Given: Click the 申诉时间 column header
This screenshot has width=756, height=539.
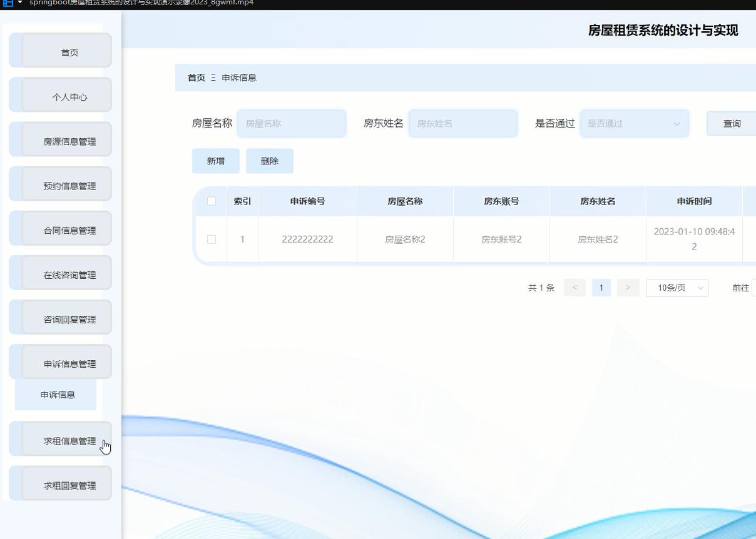Looking at the screenshot, I should click(694, 201).
